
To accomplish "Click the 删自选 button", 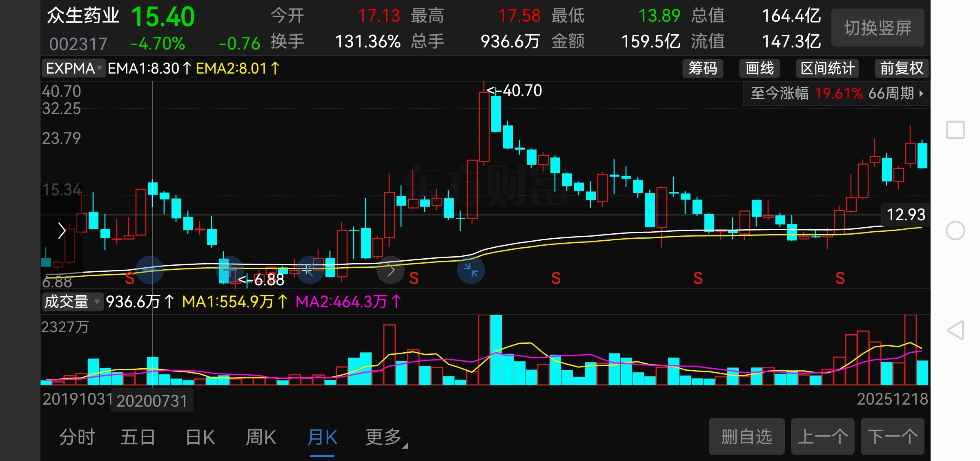I will tap(746, 436).
